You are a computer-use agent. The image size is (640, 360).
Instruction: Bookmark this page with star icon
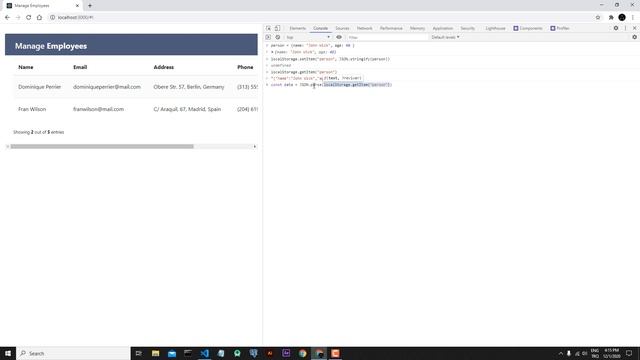(598, 18)
